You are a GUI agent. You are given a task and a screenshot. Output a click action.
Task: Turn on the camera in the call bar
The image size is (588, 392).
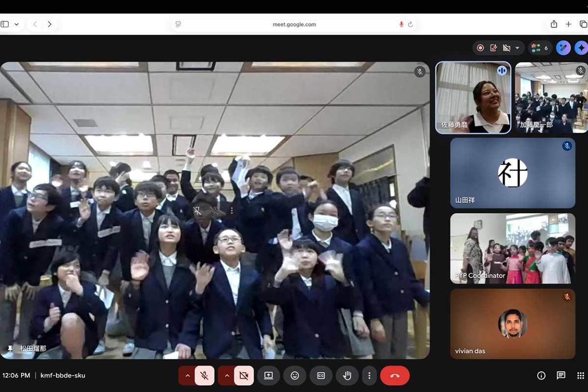coord(244,375)
